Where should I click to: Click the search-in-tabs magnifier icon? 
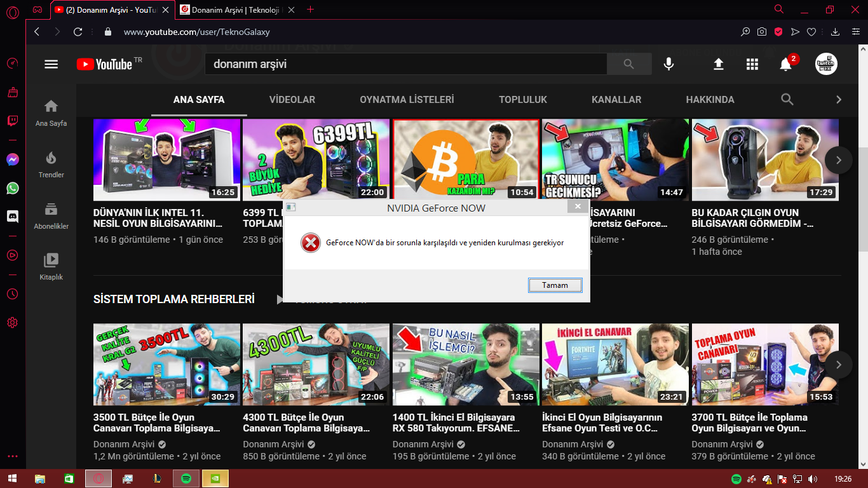coord(779,10)
